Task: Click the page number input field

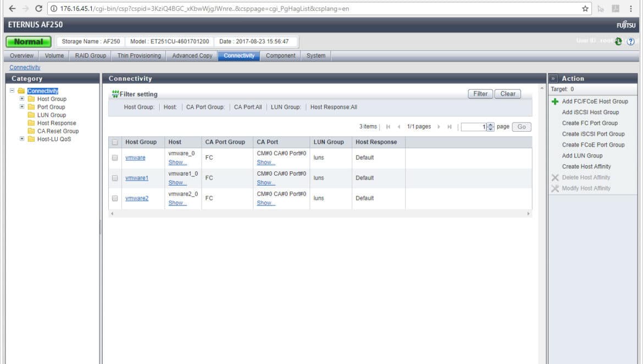Action: pos(474,127)
